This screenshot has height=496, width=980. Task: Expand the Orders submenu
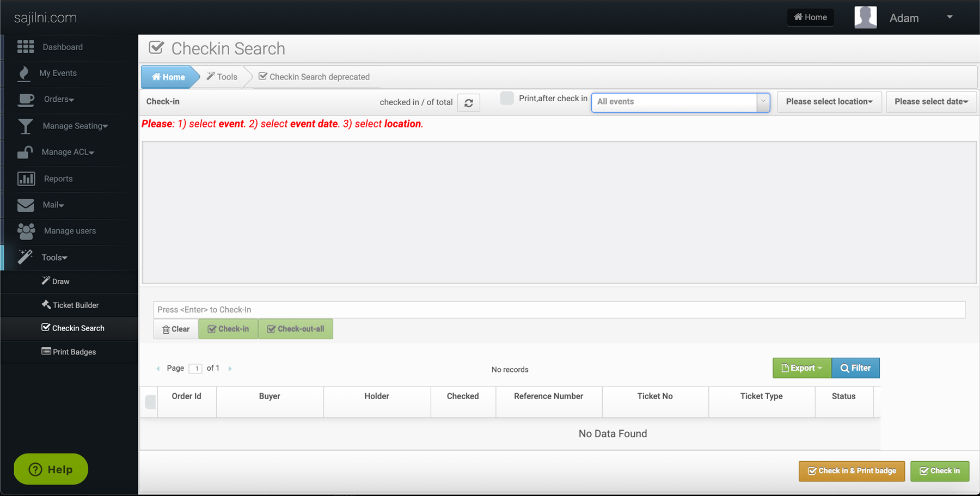tap(59, 99)
